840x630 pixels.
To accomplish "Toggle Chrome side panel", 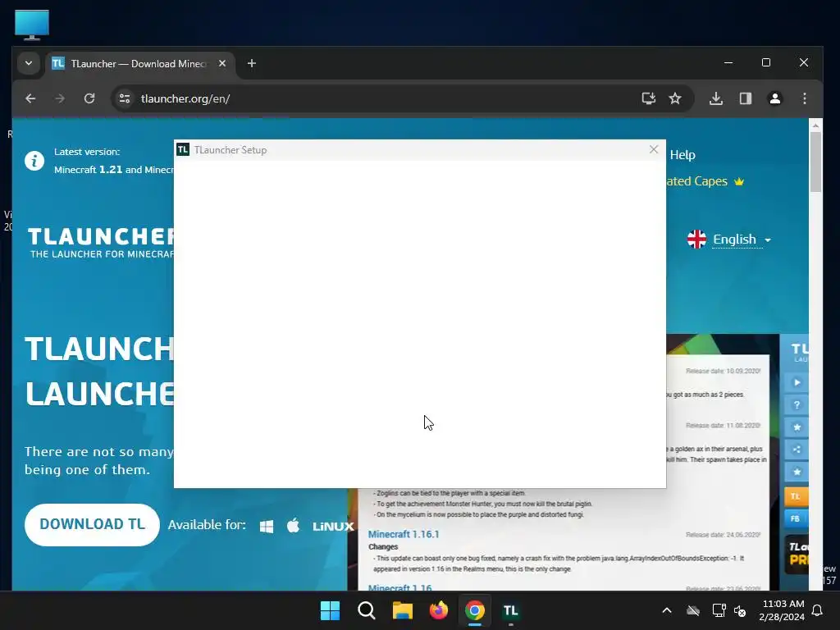I will [746, 98].
